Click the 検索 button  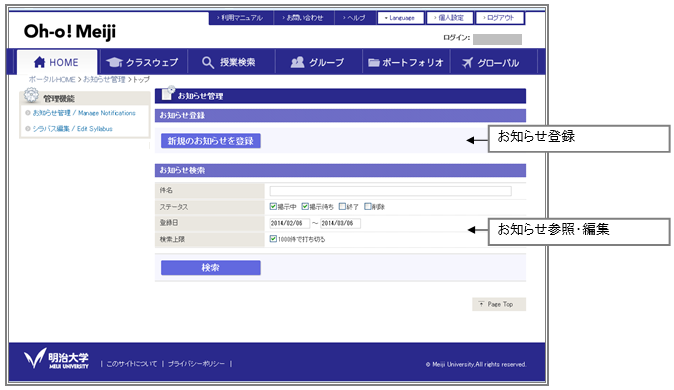[x=211, y=268]
